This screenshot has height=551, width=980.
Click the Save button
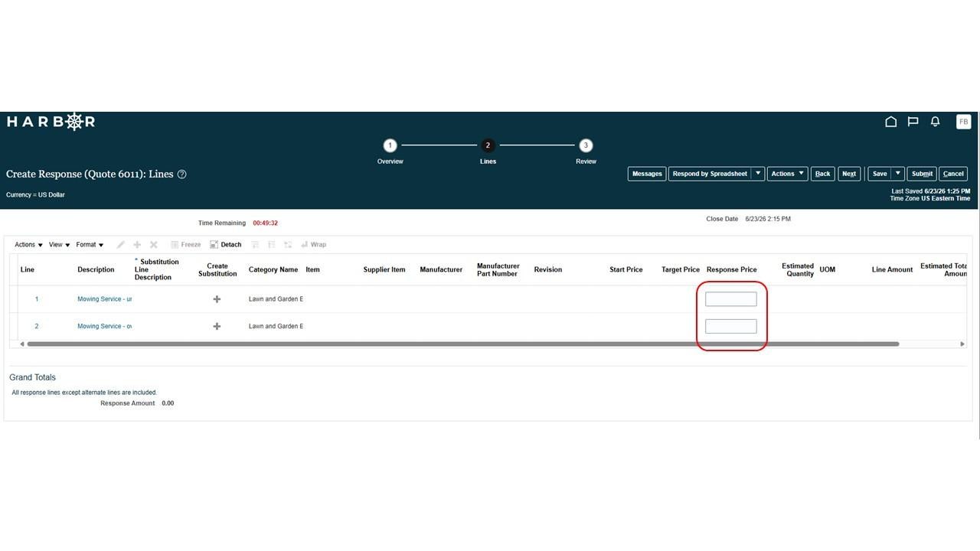point(880,174)
